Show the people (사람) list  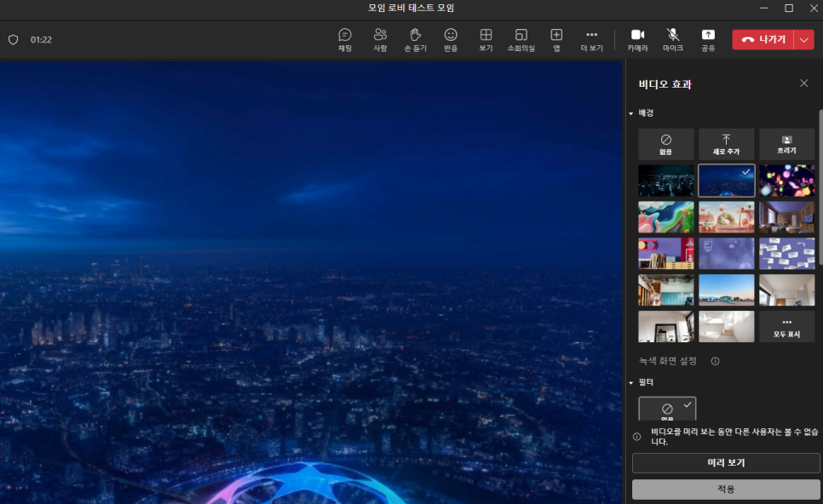point(380,40)
